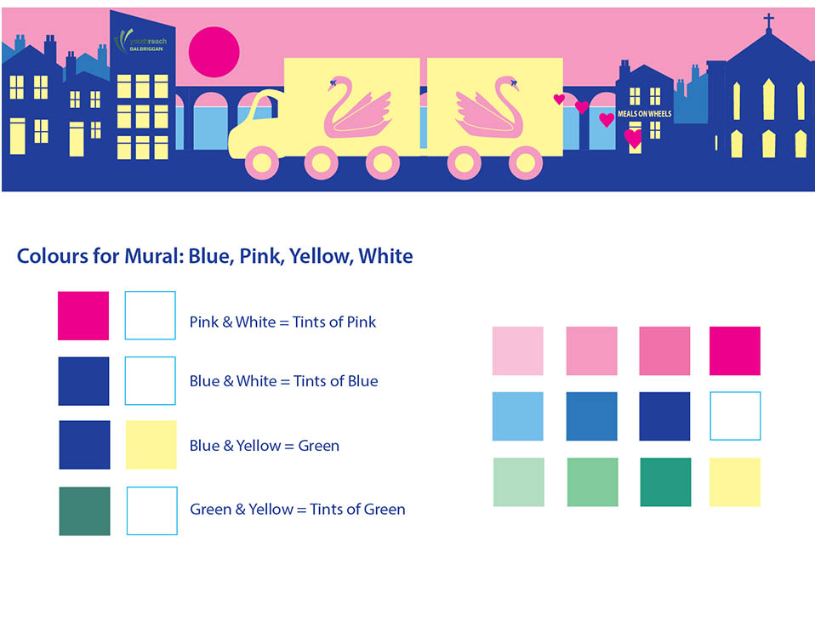
Task: Click the 'Colours for Mural' heading
Action: tap(214, 256)
